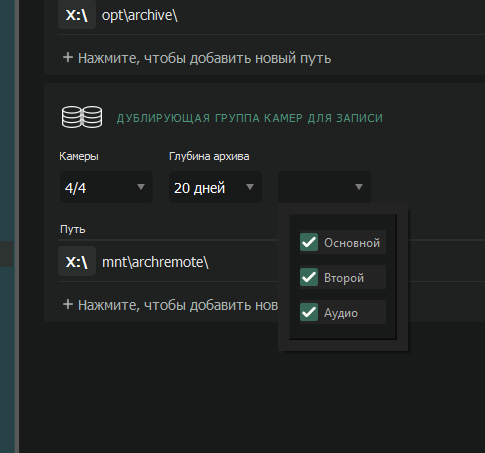This screenshot has height=453, width=485.
Task: Click ДУБЛИРУЮЩАЯ ГРУППА КАМЕР ДЛЯ ЗАПИСИ heading
Action: coord(250,118)
